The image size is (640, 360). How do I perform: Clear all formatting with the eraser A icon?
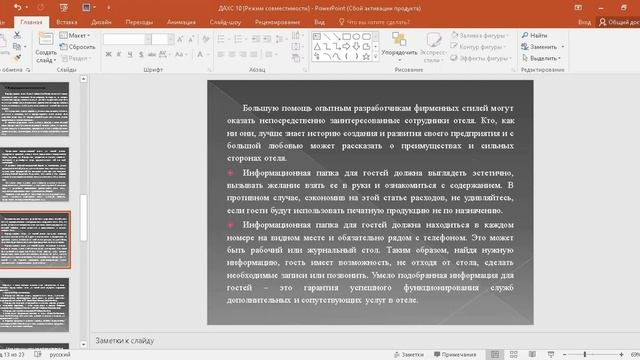coord(206,39)
